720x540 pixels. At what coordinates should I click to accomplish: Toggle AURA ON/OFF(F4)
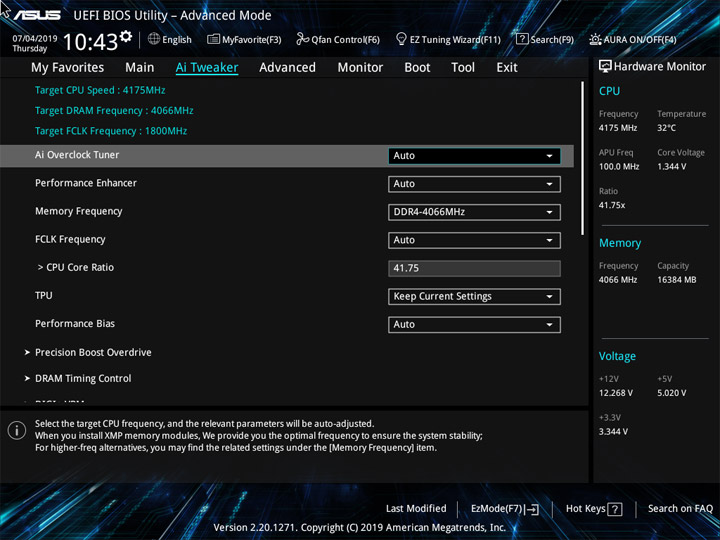[x=640, y=40]
